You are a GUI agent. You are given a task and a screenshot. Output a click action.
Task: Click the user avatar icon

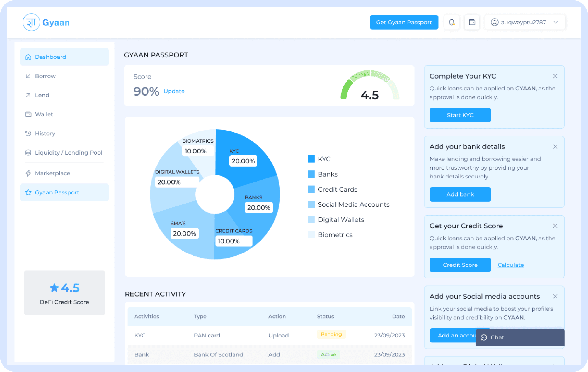(494, 22)
